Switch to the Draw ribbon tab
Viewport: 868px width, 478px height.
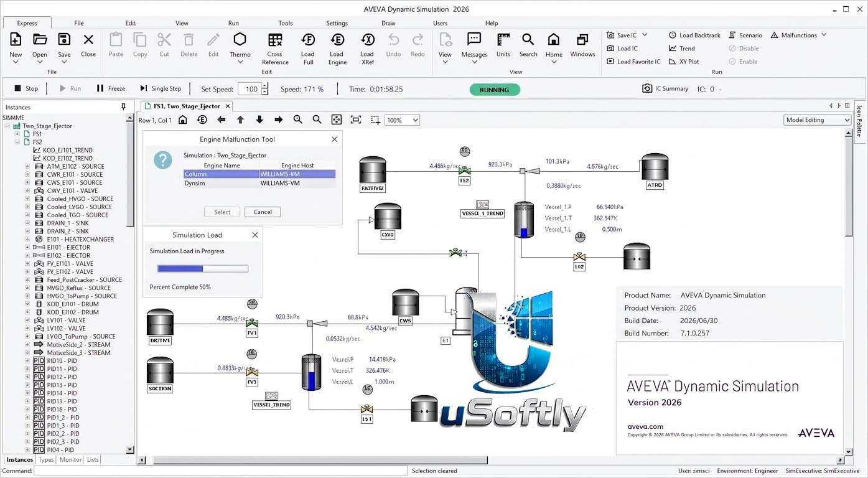click(388, 23)
